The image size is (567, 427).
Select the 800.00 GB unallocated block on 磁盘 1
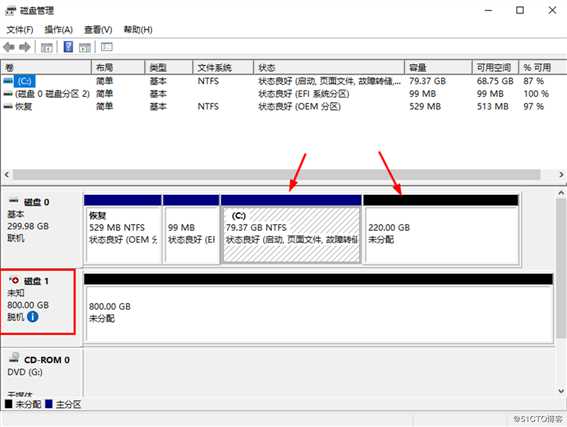318,308
